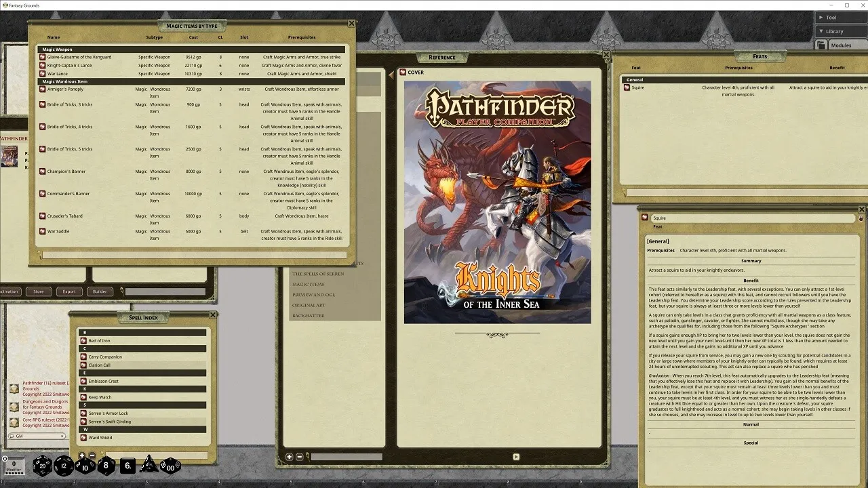Select Commander's Banner item row
Viewport: 868px width, 488px height.
(x=192, y=201)
